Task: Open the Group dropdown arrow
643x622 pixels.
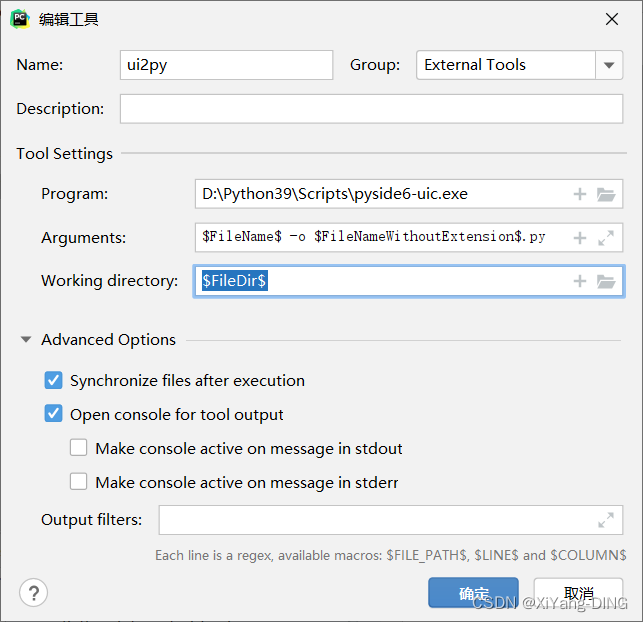Action: pos(609,65)
